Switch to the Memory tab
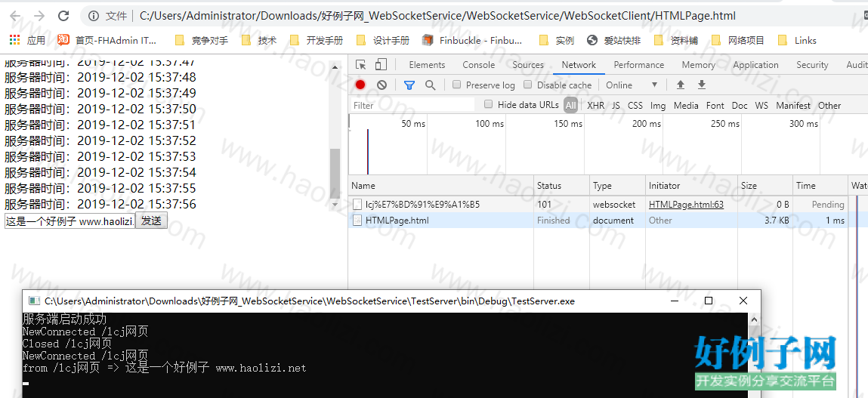This screenshot has width=868, height=398. [x=699, y=65]
